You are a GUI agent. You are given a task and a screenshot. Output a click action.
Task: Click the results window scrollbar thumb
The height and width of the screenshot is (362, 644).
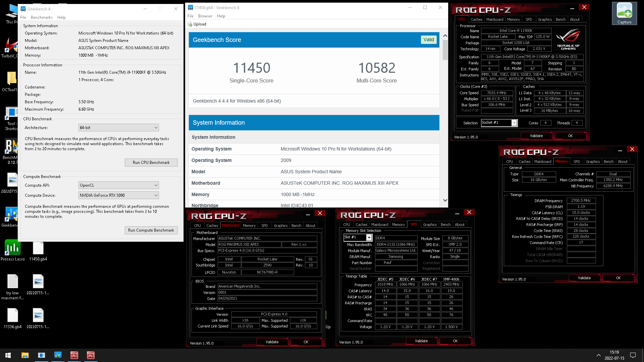click(445, 50)
